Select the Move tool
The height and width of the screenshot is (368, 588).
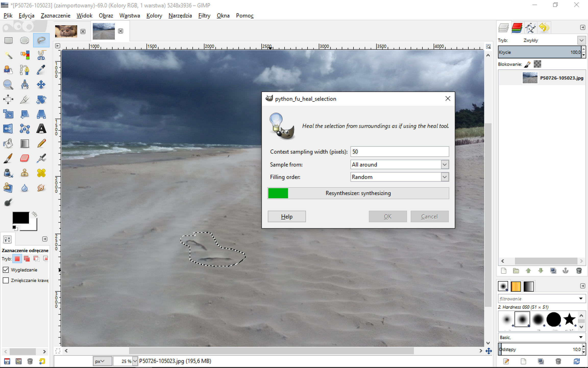click(x=41, y=85)
